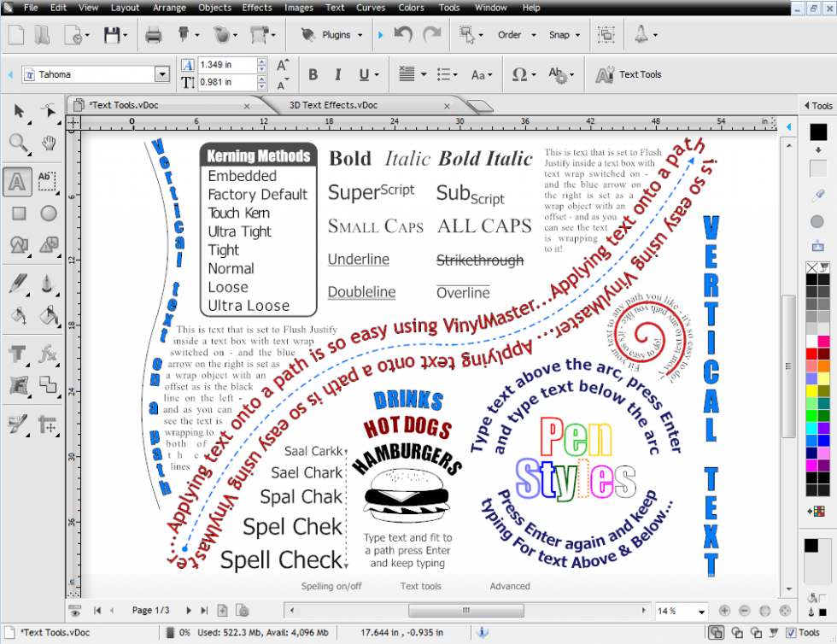Viewport: 837px width, 644px height.
Task: Click the text height input field
Action: coord(226,83)
